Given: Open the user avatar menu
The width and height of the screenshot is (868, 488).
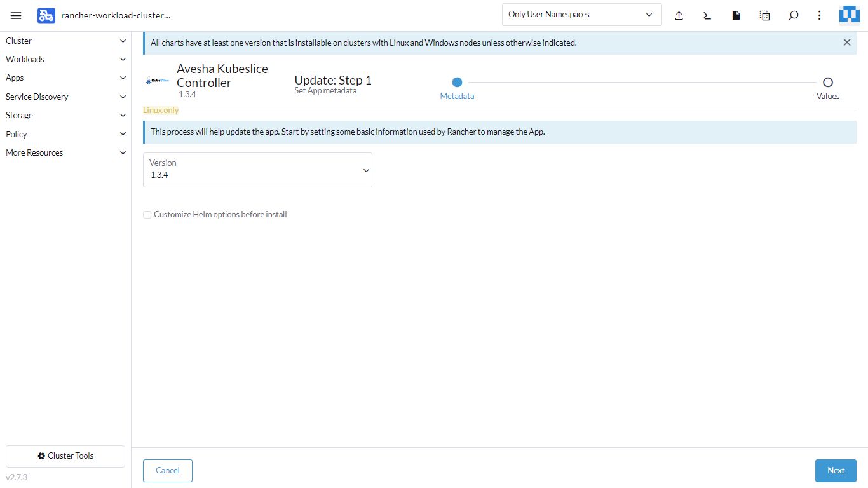Looking at the screenshot, I should 850,15.
